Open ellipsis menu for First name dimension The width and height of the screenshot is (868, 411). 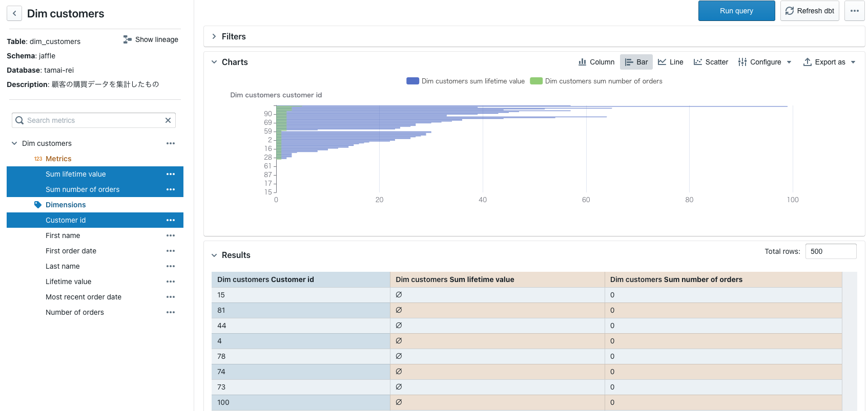click(x=171, y=235)
